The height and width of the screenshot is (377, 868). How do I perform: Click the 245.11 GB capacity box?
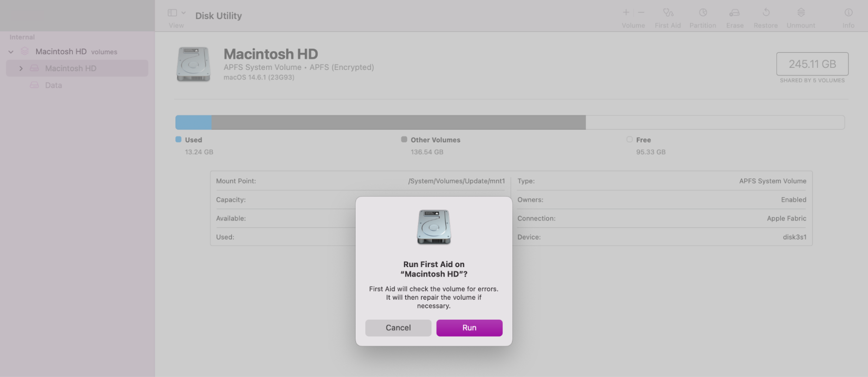click(812, 64)
